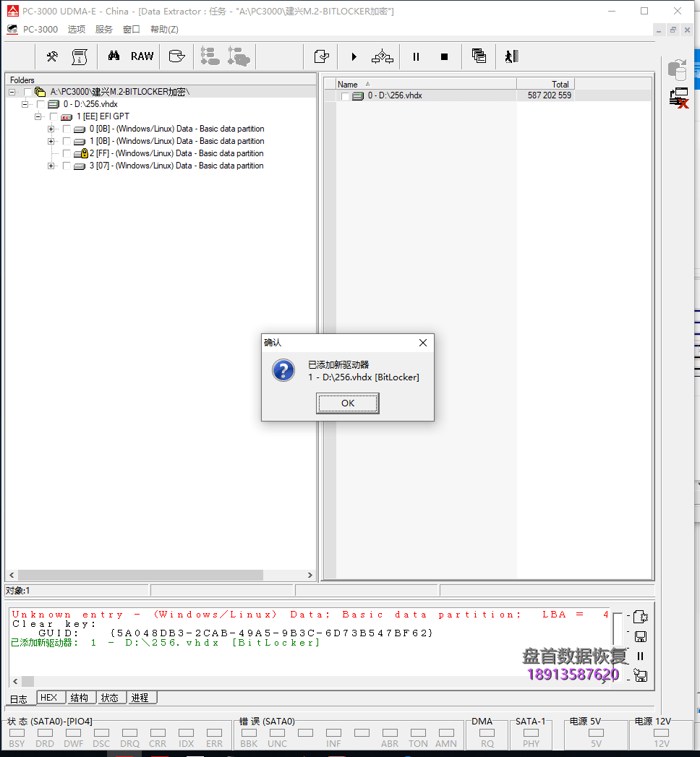The image size is (700, 757).
Task: Click the EFI GPT partition table icon
Action: coord(67,117)
